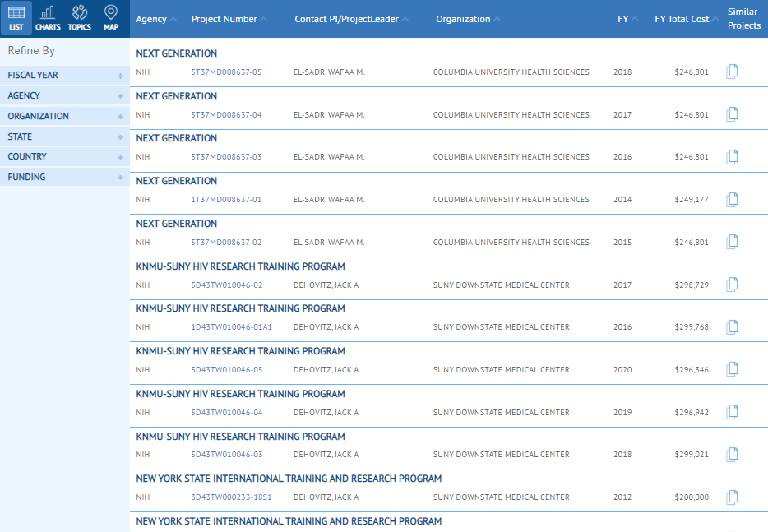The image size is (768, 532).
Task: View similar projects for 1D43TW010046-01A1
Action: [732, 326]
